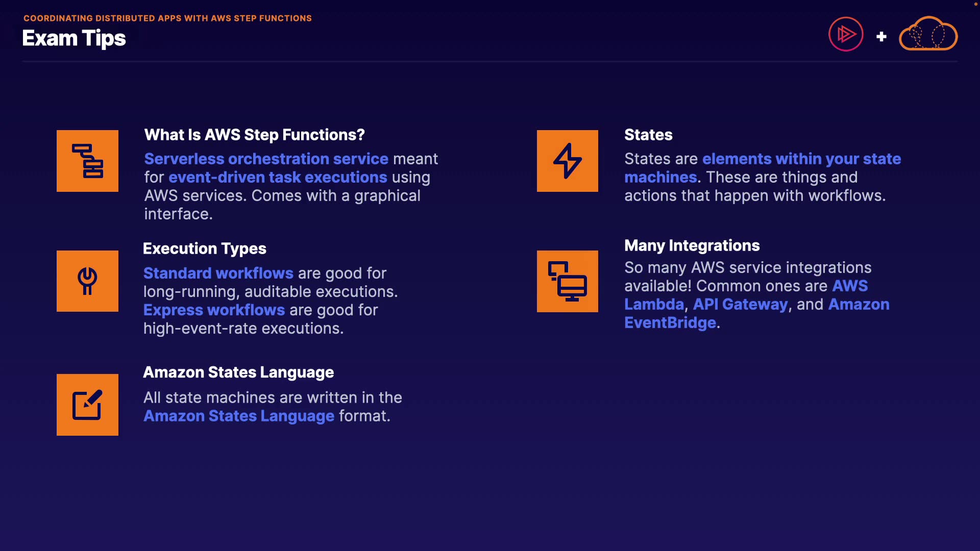
Task: Click the orange cloud logo
Action: coord(928,35)
